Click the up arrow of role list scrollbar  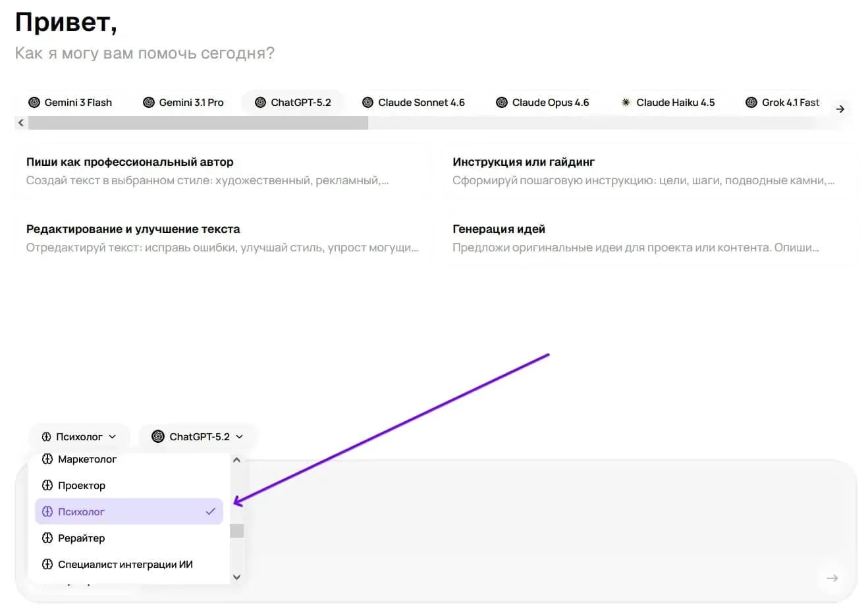(x=237, y=460)
